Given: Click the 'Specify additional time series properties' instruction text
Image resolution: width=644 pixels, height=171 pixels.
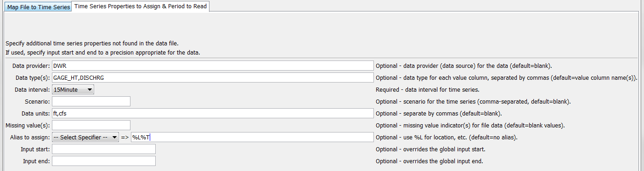Looking at the screenshot, I should click(92, 44).
